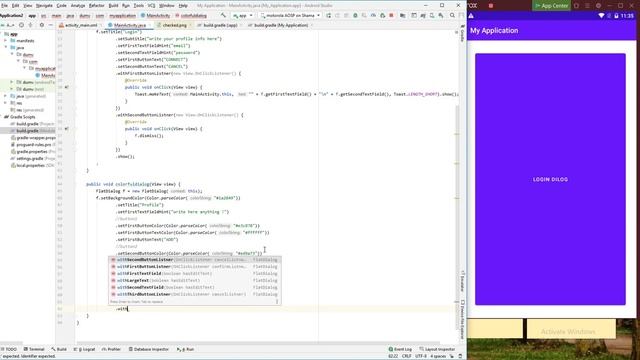
Task: Expand the res folder
Action: tap(6, 103)
